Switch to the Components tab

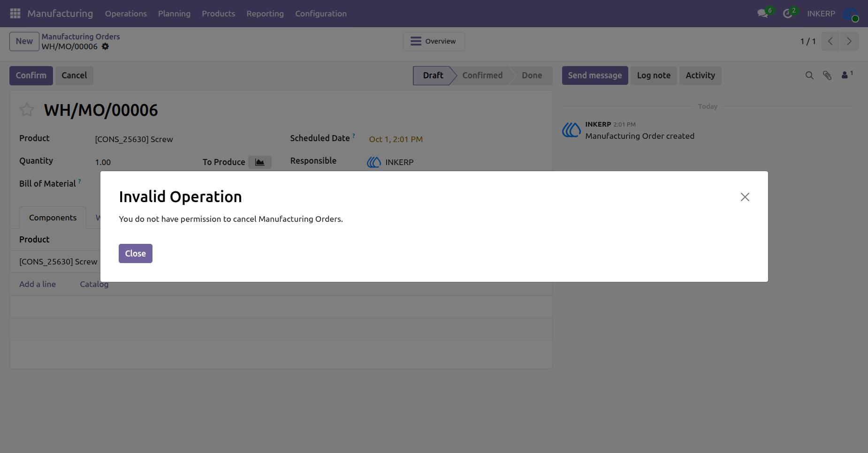53,218
